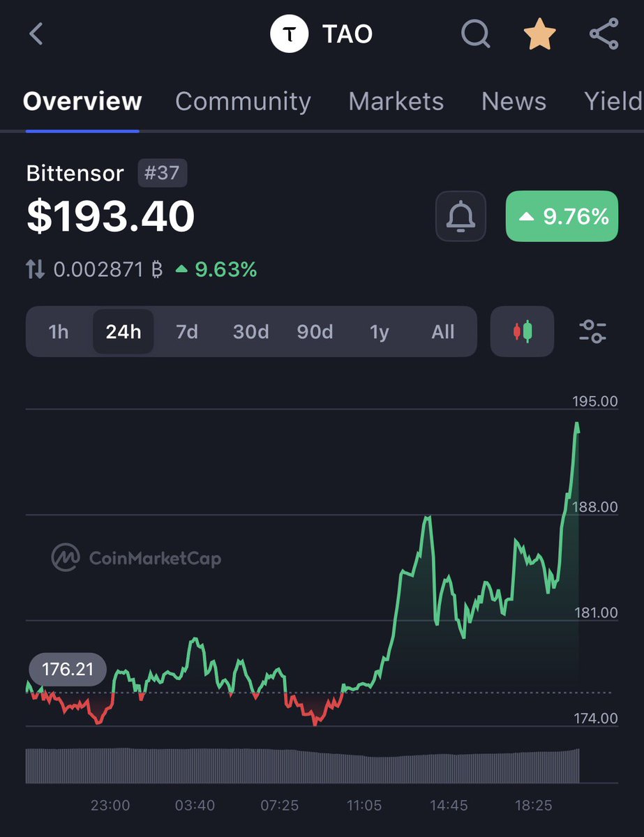Switch to the Markets tab
This screenshot has height=837, width=644.
[x=396, y=102]
